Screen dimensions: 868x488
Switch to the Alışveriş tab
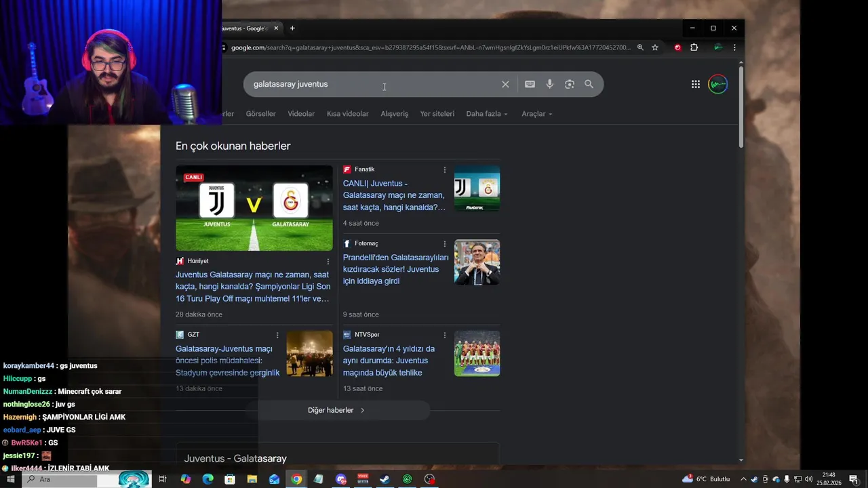(x=394, y=114)
